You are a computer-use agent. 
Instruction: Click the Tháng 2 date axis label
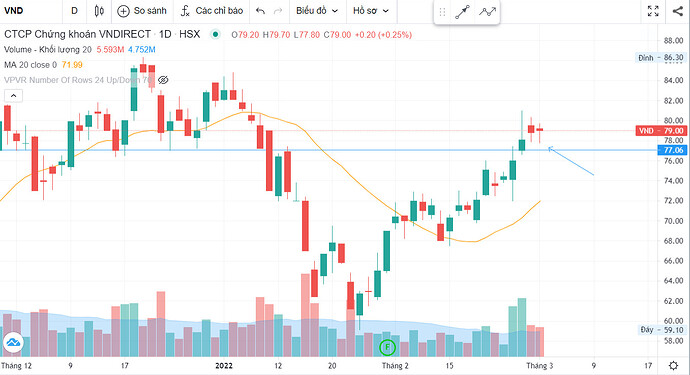click(x=395, y=366)
